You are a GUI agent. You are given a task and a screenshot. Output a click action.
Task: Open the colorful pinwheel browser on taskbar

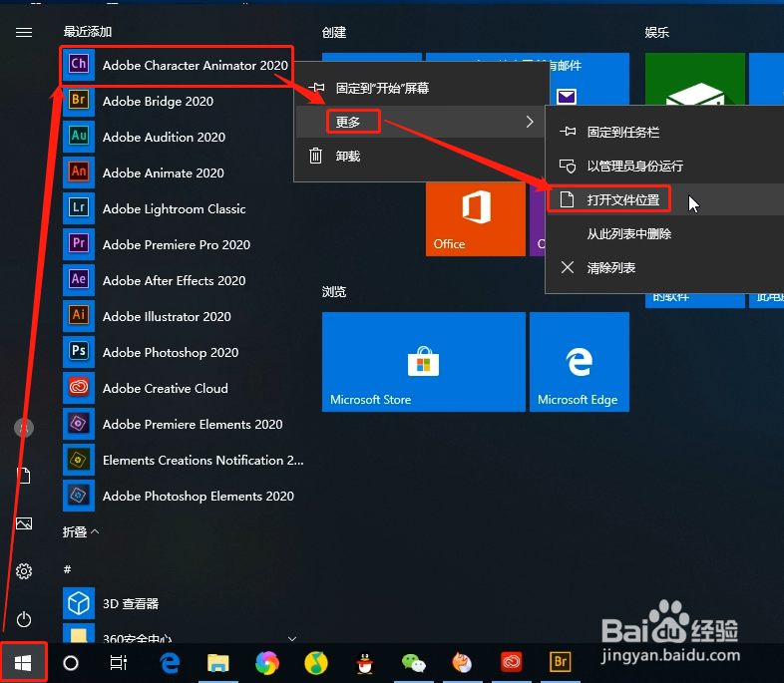267,663
